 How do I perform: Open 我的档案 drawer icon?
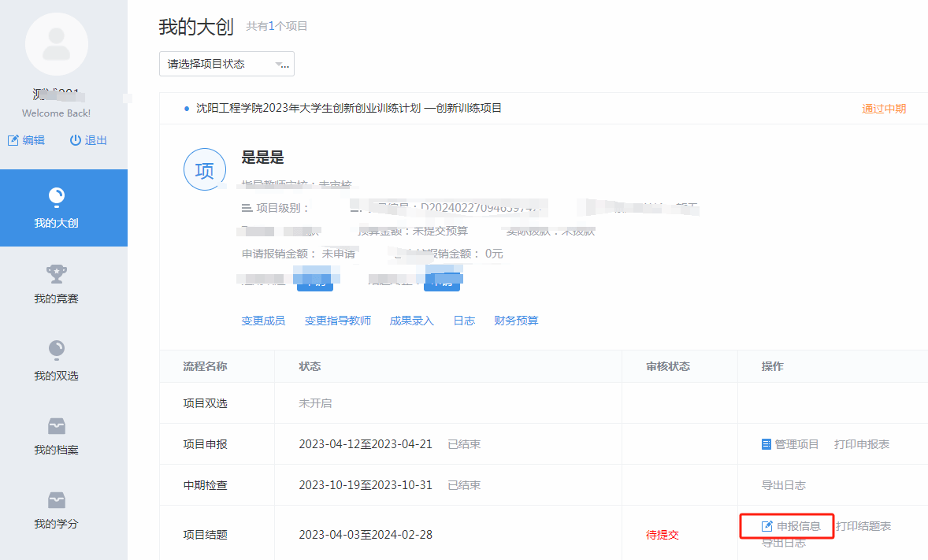56,426
